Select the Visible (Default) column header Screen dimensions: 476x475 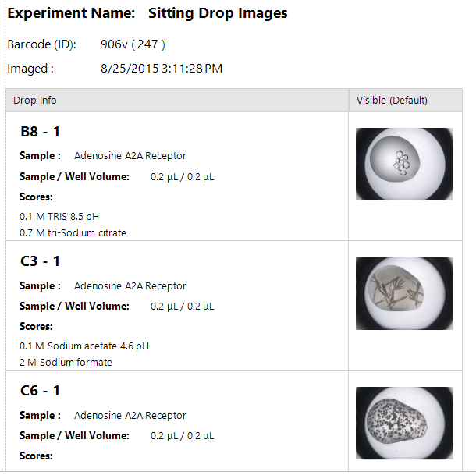click(392, 100)
